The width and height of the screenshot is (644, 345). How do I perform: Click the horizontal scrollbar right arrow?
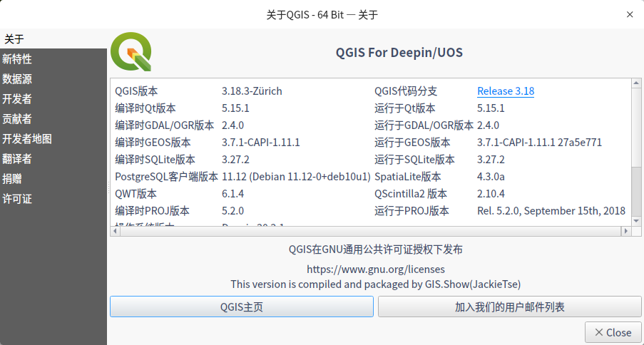click(627, 232)
